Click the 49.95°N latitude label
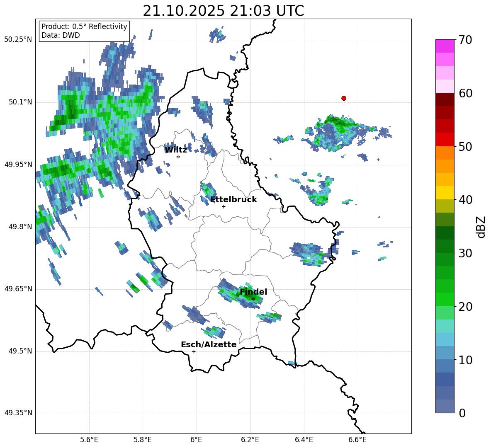This screenshot has height=448, width=491. pyautogui.click(x=18, y=165)
